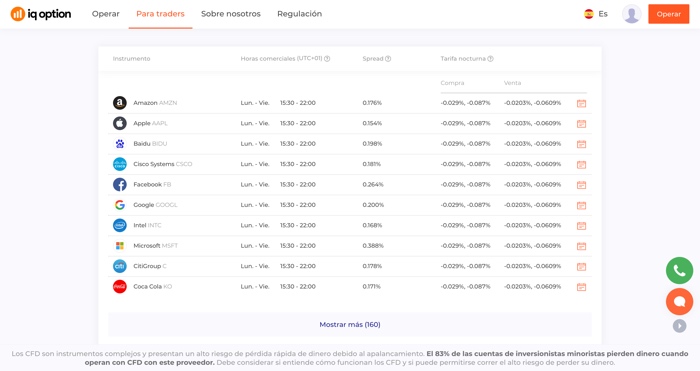Click Apple spread value 0.154%

[x=372, y=123]
